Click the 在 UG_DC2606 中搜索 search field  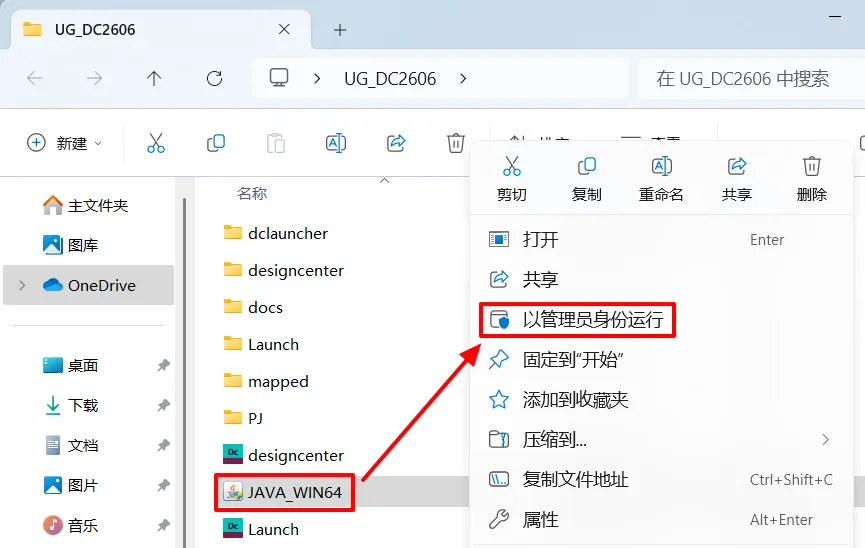[x=751, y=79]
